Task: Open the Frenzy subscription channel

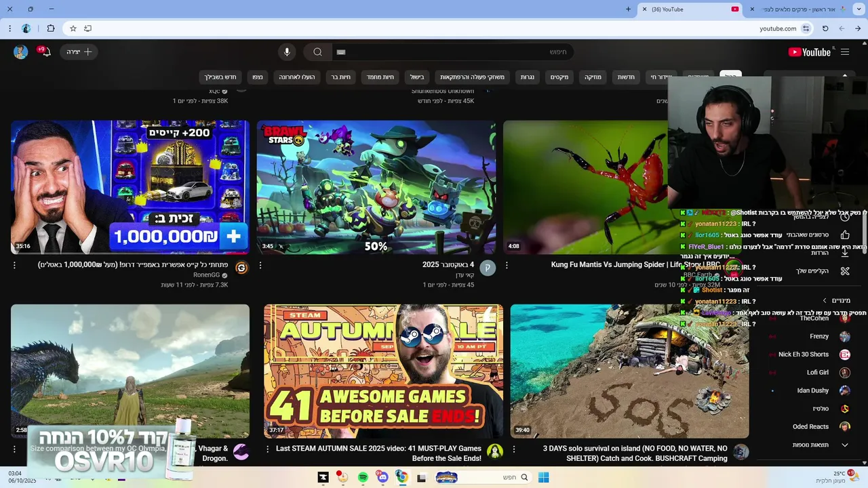Action: pyautogui.click(x=818, y=336)
